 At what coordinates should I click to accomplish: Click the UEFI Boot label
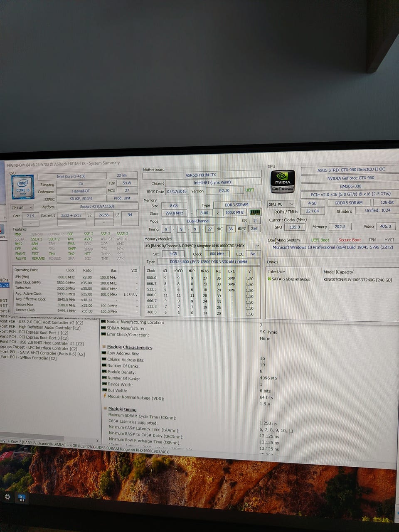tap(320, 240)
